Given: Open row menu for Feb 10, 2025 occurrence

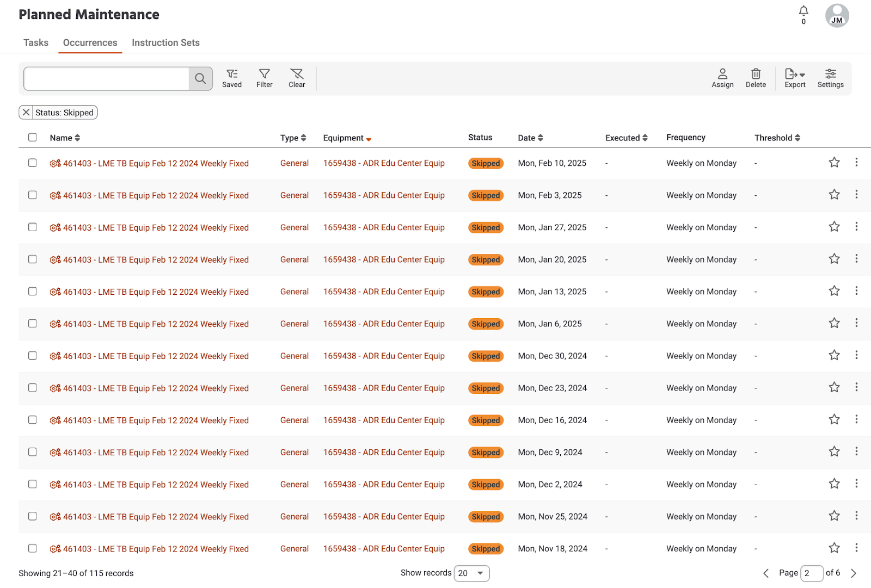Looking at the screenshot, I should (856, 162).
